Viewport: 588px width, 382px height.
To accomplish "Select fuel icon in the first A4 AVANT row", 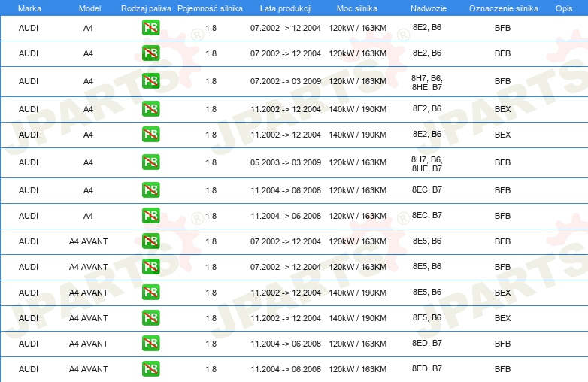I will [x=150, y=241].
